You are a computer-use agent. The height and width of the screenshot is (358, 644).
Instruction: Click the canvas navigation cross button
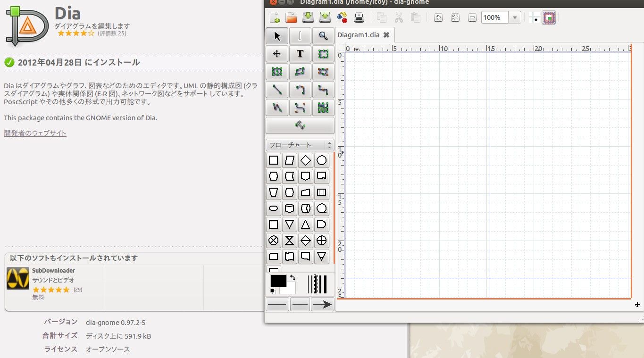pyautogui.click(x=637, y=305)
